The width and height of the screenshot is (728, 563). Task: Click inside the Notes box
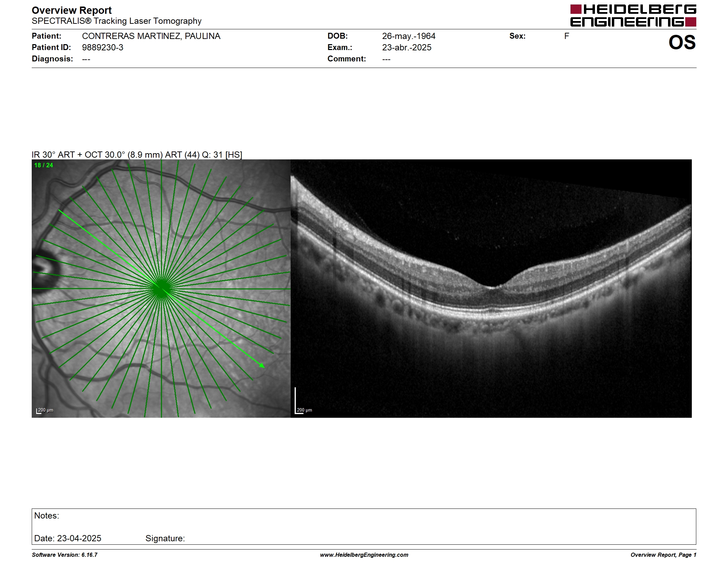[x=364, y=526]
